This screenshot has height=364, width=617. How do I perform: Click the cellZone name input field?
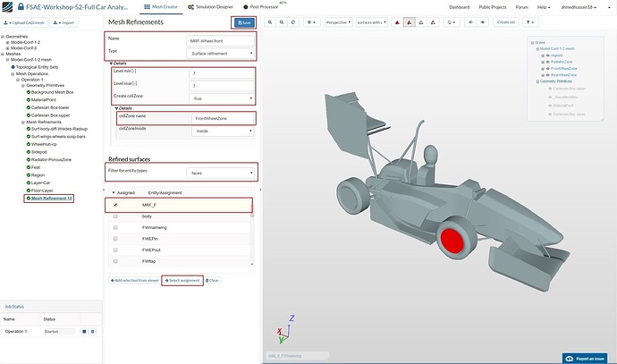(221, 118)
